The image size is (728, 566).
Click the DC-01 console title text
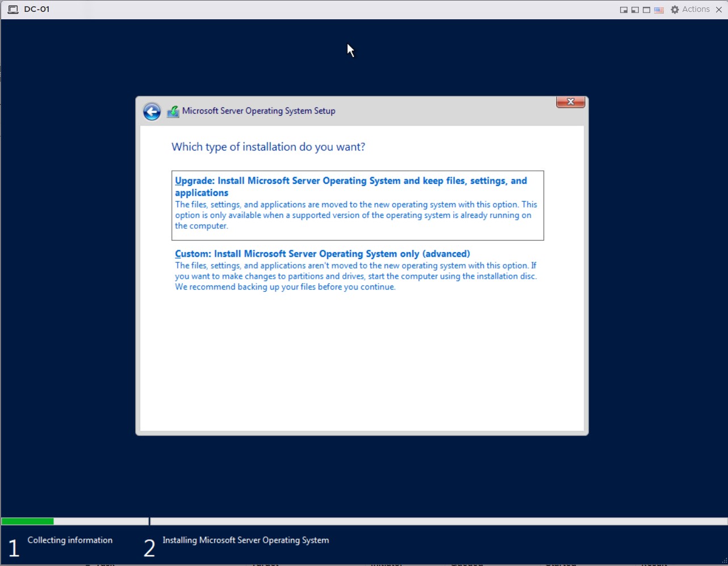click(37, 10)
